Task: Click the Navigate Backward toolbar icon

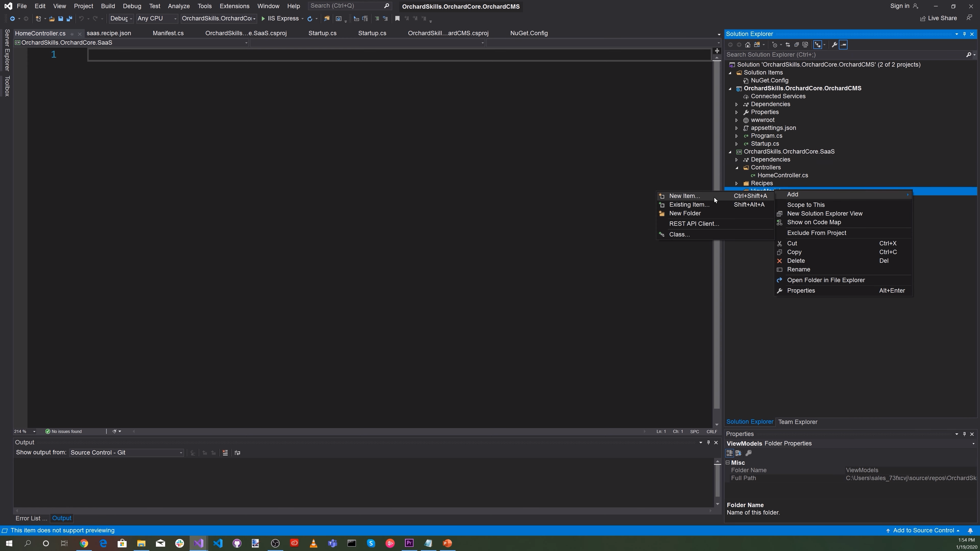Action: [13, 19]
